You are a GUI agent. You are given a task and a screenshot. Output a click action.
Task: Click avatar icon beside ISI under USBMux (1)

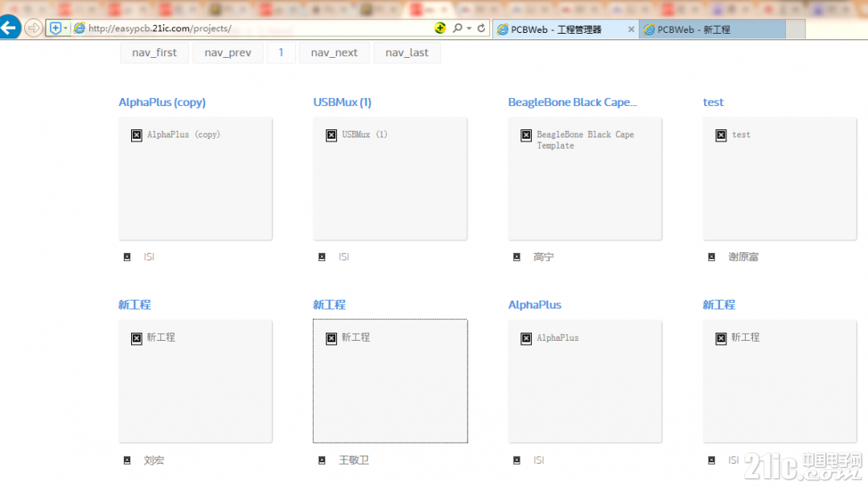322,257
